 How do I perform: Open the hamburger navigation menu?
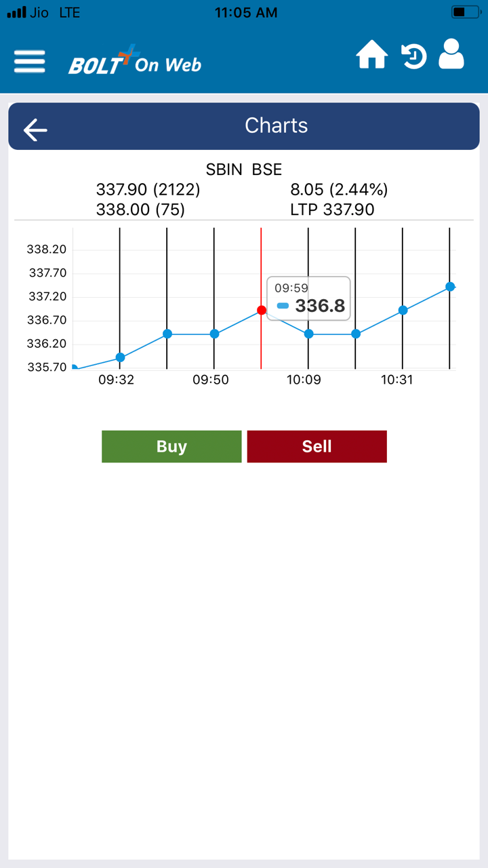coord(30,62)
